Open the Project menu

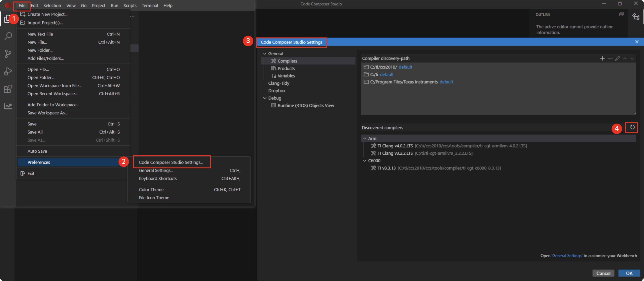coord(98,5)
